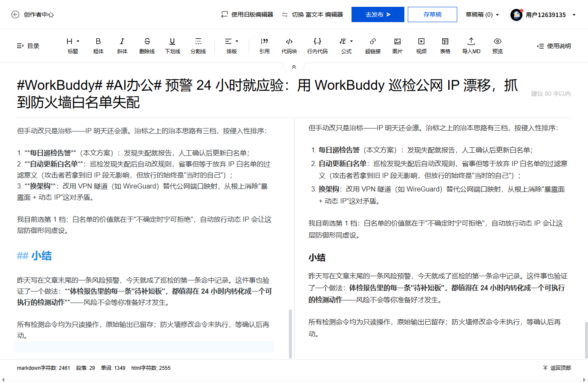Apply strikethrough (删除线) formatting
Screen dimensions: 588x383
click(x=147, y=46)
